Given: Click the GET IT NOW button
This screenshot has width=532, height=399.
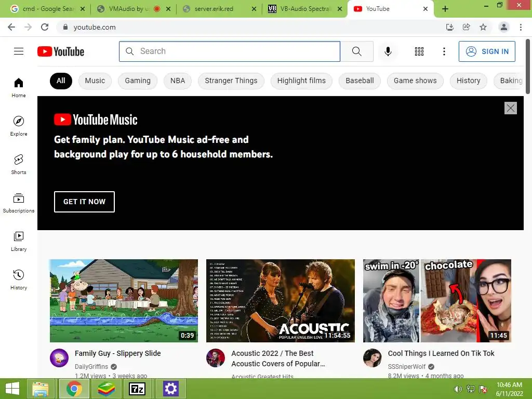Looking at the screenshot, I should 84,202.
